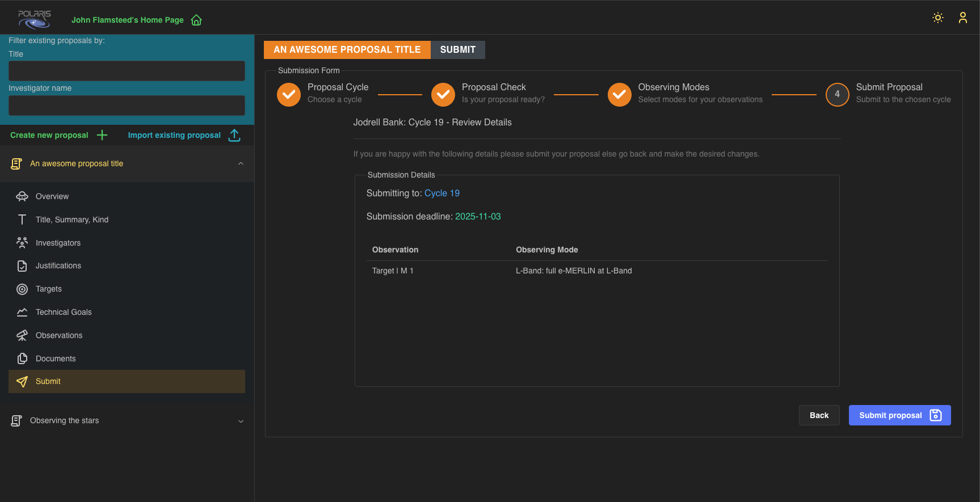The height and width of the screenshot is (502, 980).
Task: Click the plus icon to create proposal
Action: tap(102, 135)
